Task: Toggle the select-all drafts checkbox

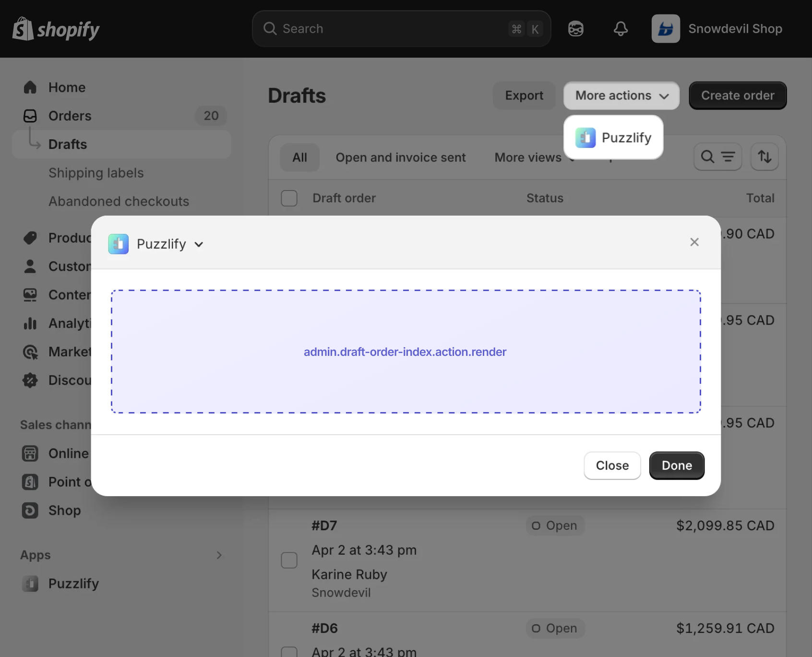Action: tap(289, 198)
